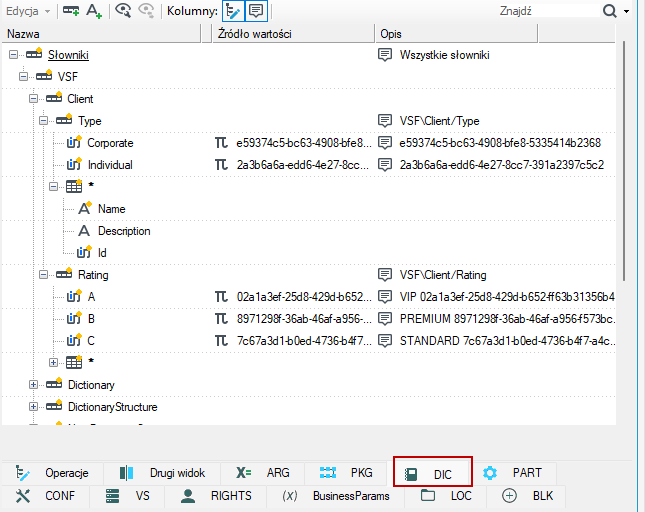
Task: Select rating entry C
Action: pos(91,341)
